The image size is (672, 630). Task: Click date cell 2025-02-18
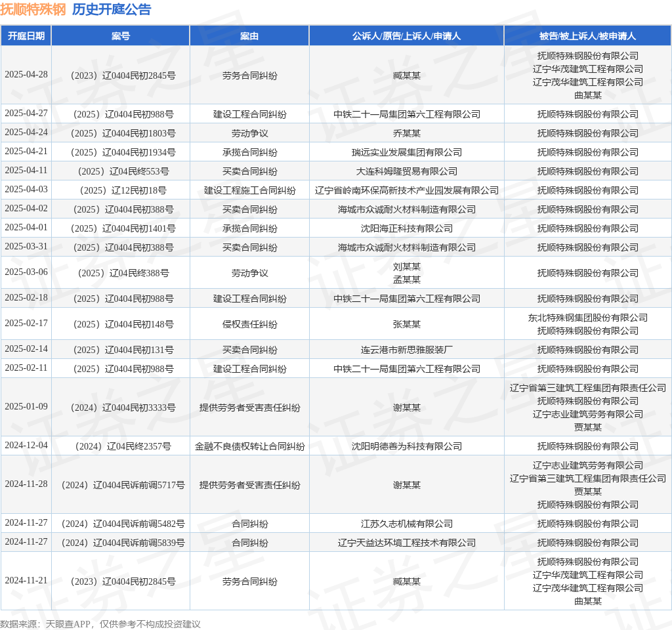(x=26, y=297)
